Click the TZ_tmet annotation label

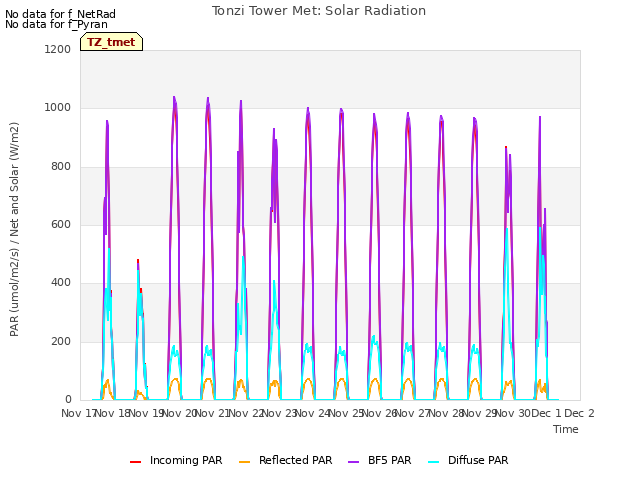tap(111, 42)
